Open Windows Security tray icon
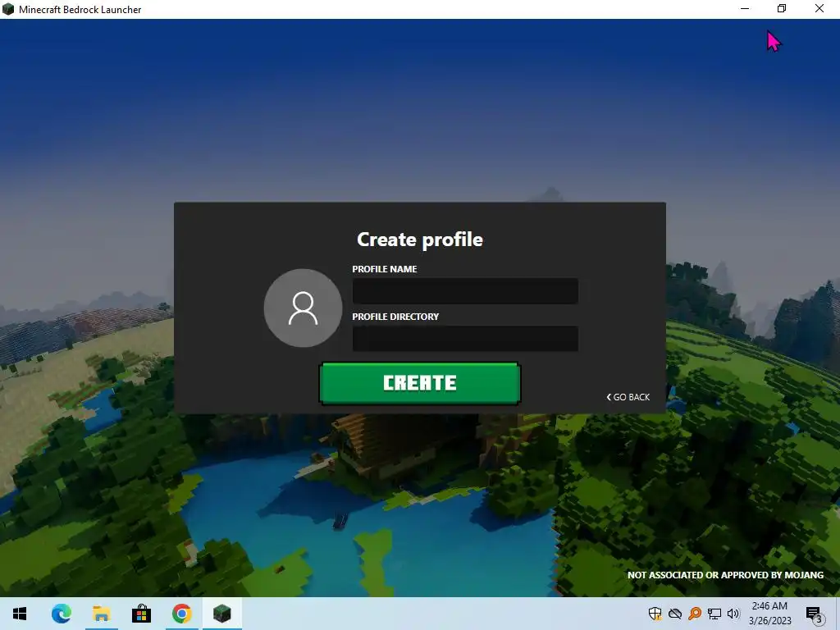This screenshot has width=840, height=630. click(x=655, y=614)
